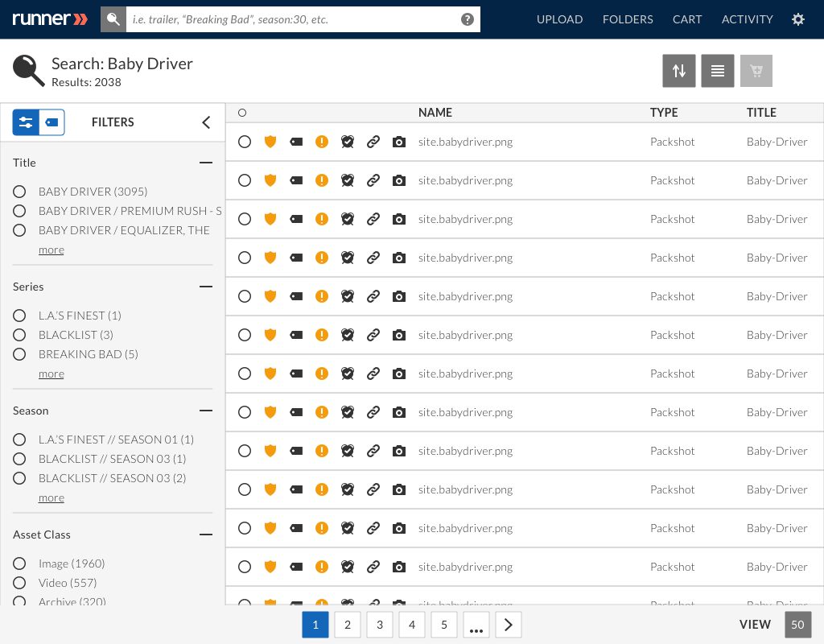Screen dimensions: 824x644
Task: Select BLACKLIST (3) series filter
Action: point(19,335)
